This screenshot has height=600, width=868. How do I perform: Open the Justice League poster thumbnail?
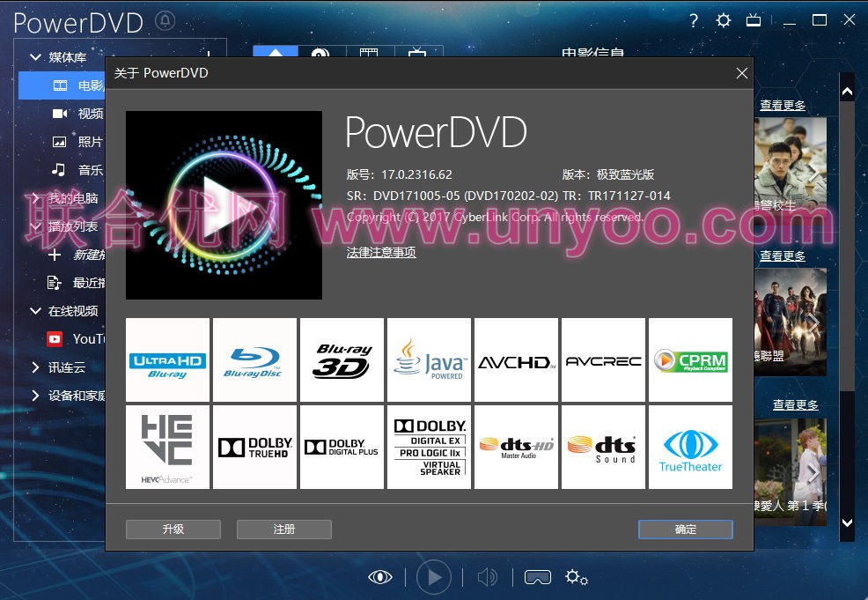[790, 322]
